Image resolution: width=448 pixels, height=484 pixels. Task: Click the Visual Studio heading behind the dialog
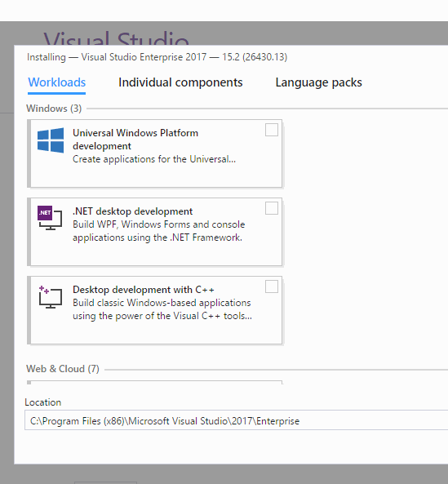pos(116,38)
